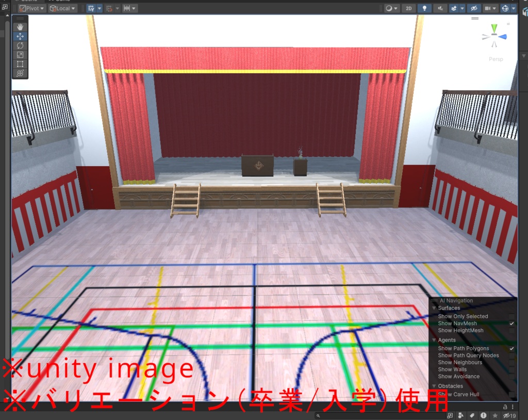Enable Show Walls under Agents
The image size is (528, 420).
[x=511, y=369]
